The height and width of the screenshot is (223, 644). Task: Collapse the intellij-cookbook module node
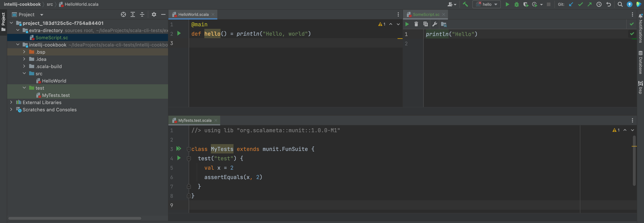pos(18,44)
